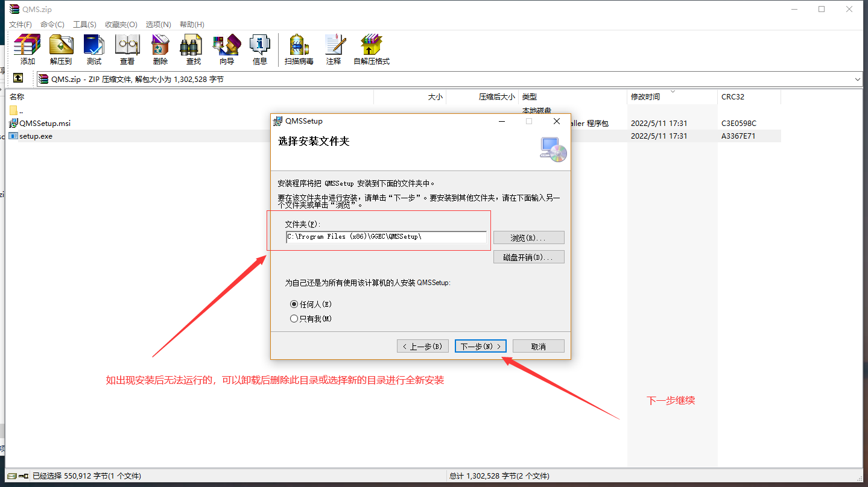Select the 任何人 (Everyone) radio button
Viewport: 868px width, 487px height.
[x=294, y=304]
